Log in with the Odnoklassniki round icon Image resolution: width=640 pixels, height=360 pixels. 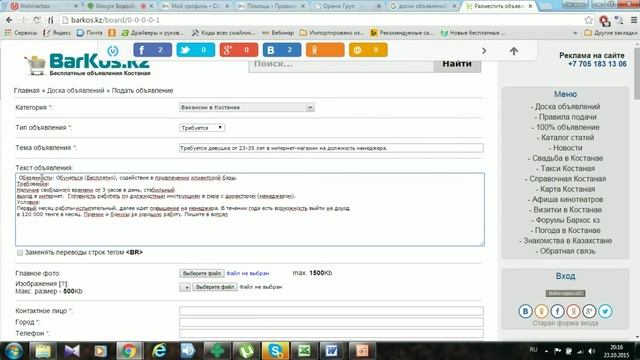pos(541,311)
